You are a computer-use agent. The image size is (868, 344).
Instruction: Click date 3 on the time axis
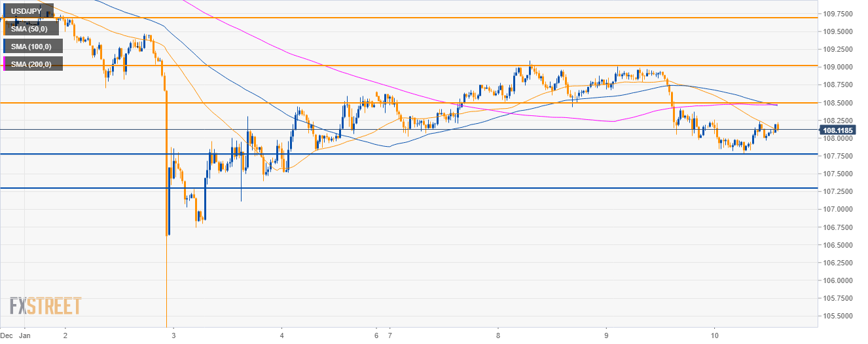tap(173, 334)
